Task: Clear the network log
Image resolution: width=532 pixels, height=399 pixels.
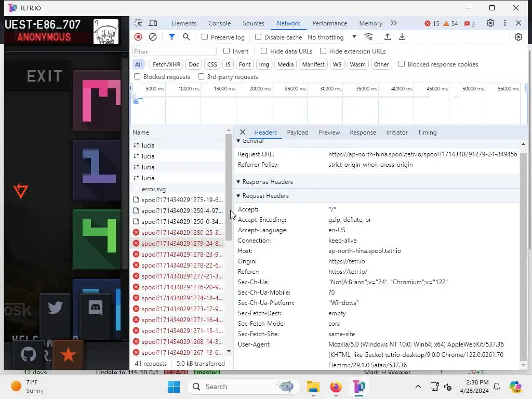Action: [153, 37]
